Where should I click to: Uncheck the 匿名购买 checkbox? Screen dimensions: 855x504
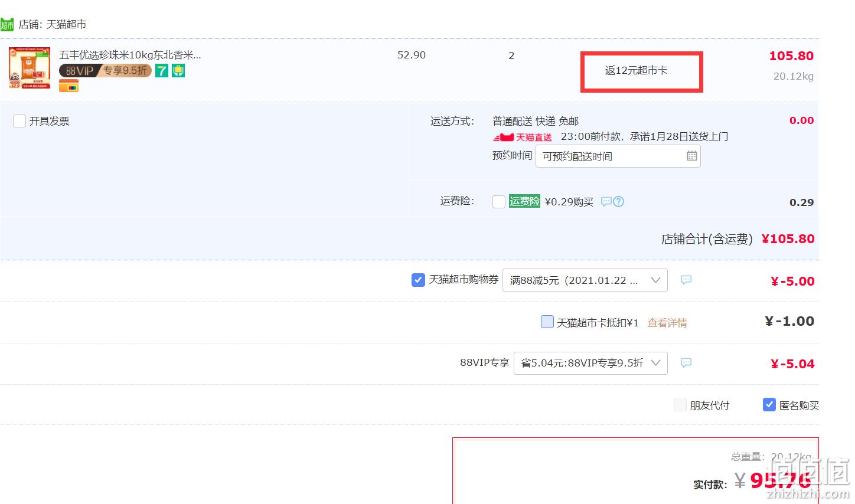(769, 404)
